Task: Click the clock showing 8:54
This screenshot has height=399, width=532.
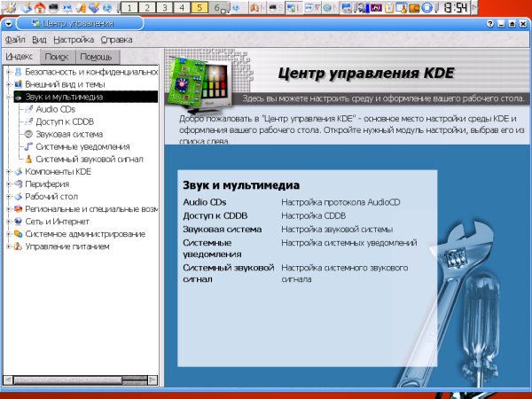Action: tap(456, 7)
